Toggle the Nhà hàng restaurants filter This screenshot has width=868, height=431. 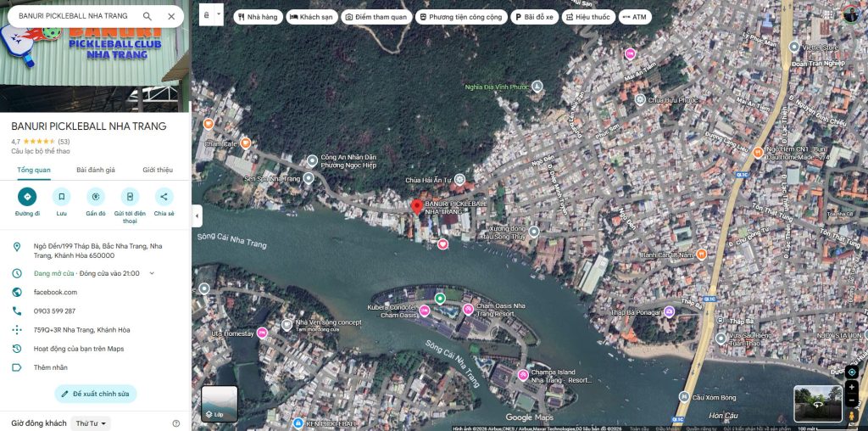257,16
